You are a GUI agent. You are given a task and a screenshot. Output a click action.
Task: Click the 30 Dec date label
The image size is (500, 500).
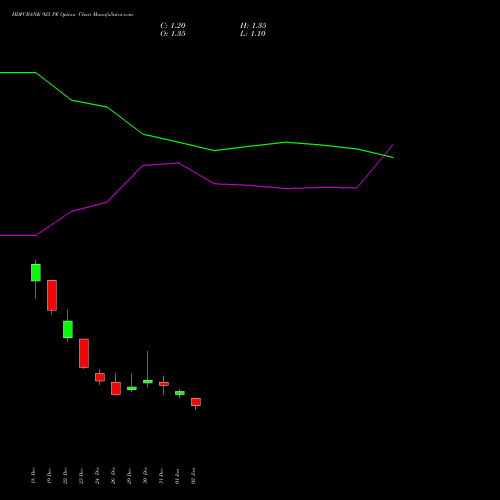(x=145, y=476)
